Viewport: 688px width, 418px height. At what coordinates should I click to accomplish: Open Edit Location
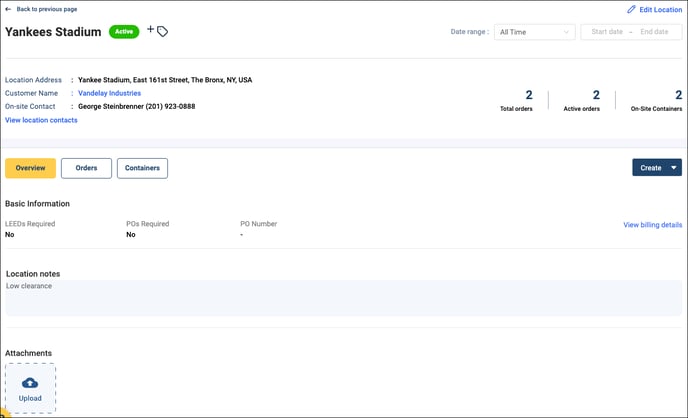tap(660, 9)
